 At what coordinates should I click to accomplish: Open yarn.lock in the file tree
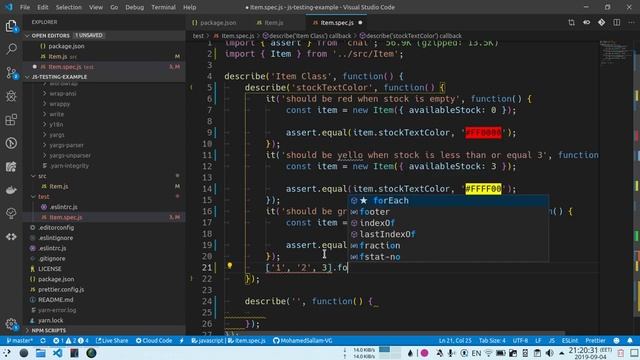pyautogui.click(x=51, y=320)
